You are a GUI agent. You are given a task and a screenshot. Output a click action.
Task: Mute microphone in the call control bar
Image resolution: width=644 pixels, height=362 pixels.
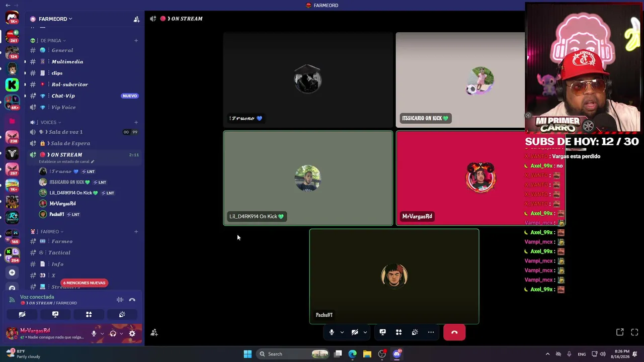coord(332,332)
